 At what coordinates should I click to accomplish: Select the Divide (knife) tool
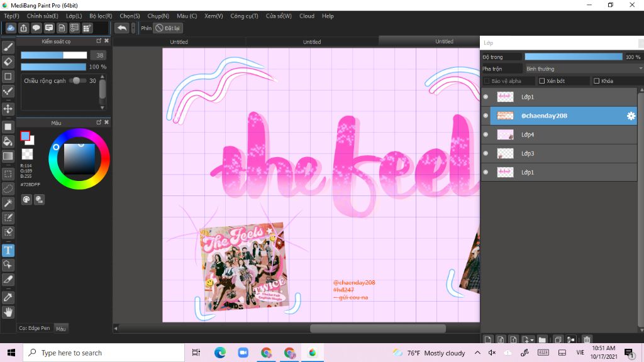click(8, 280)
